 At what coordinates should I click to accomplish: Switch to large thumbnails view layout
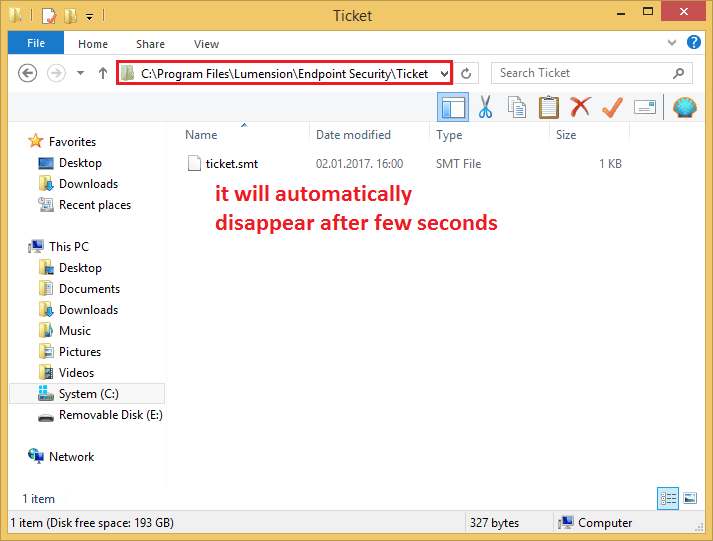click(690, 498)
